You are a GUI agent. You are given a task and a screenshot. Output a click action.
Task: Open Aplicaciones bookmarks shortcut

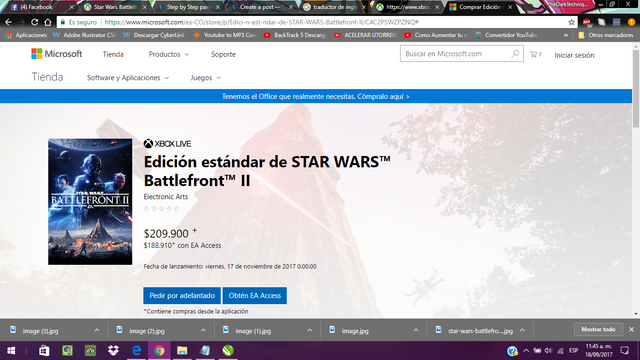point(27,35)
